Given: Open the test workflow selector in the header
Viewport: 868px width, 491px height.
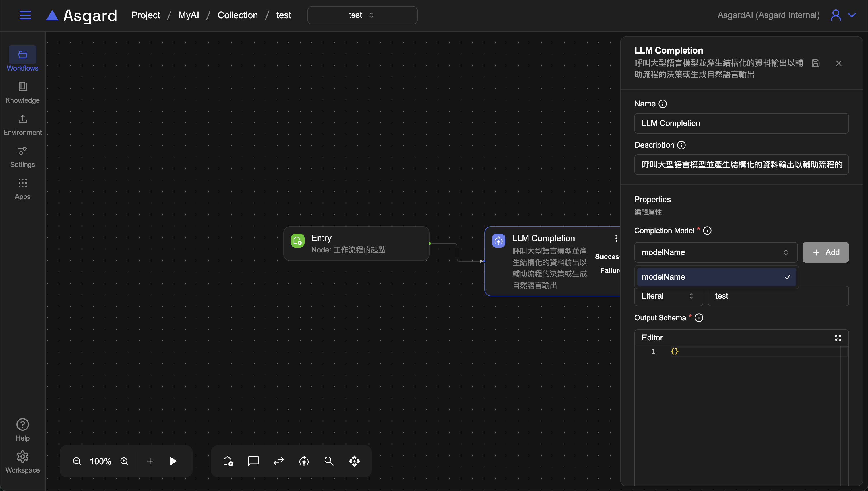Looking at the screenshot, I should tap(362, 15).
